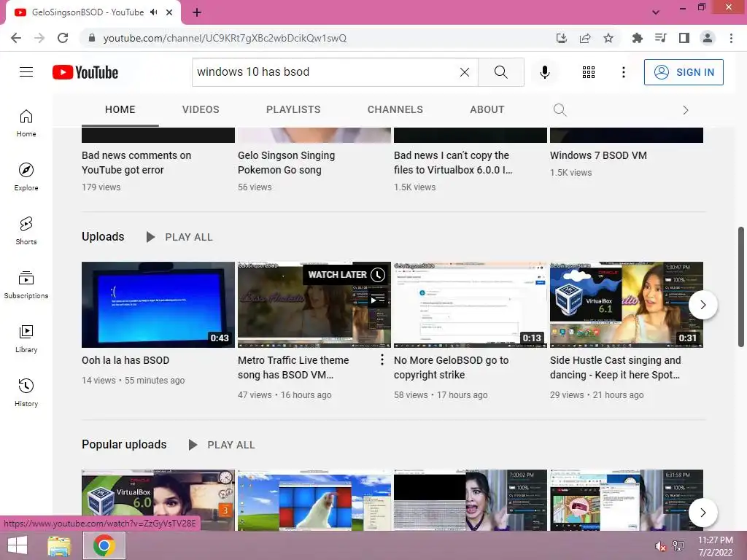Open Subscriptions in the sidebar
Screen dimensions: 747x560
point(26,285)
